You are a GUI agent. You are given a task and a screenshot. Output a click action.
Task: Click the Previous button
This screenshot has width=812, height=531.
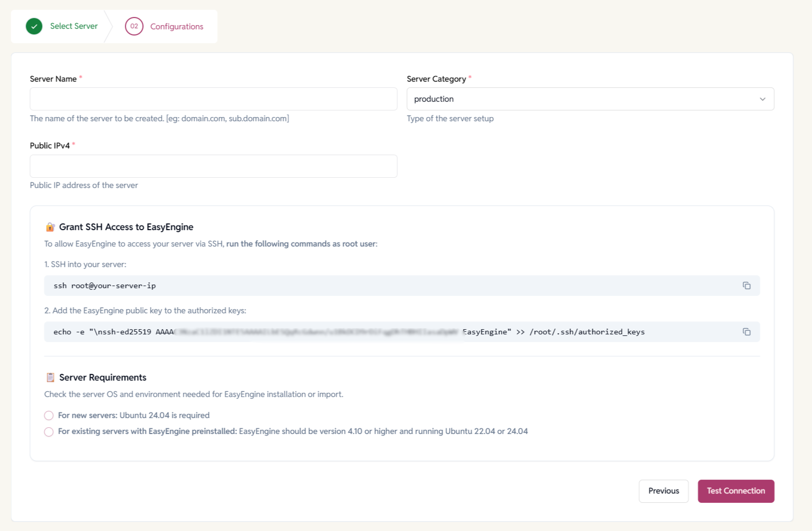pos(664,491)
